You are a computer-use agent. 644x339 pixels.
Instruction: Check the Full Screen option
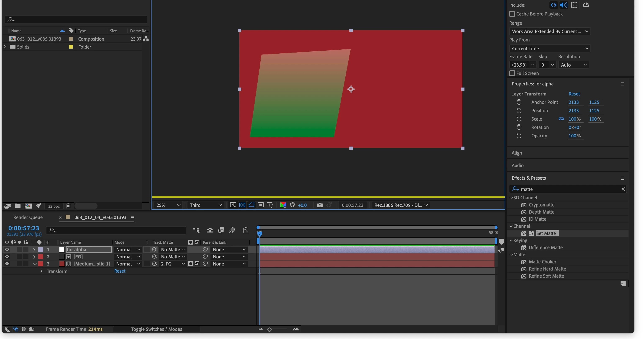(x=512, y=73)
